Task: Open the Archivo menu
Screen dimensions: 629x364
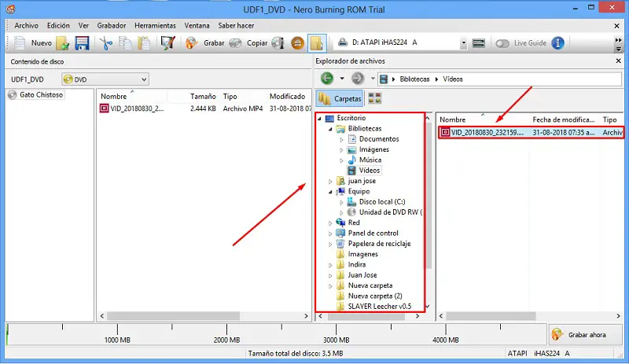Action: click(27, 25)
